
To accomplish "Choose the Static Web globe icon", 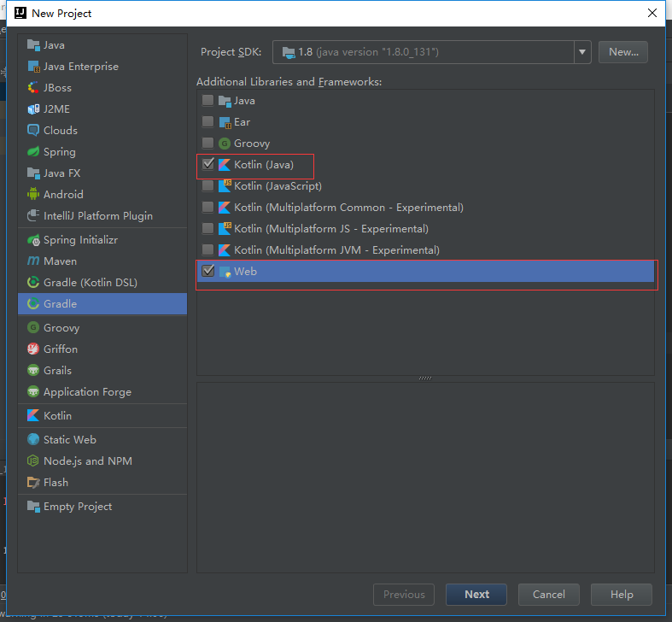I will pos(33,440).
